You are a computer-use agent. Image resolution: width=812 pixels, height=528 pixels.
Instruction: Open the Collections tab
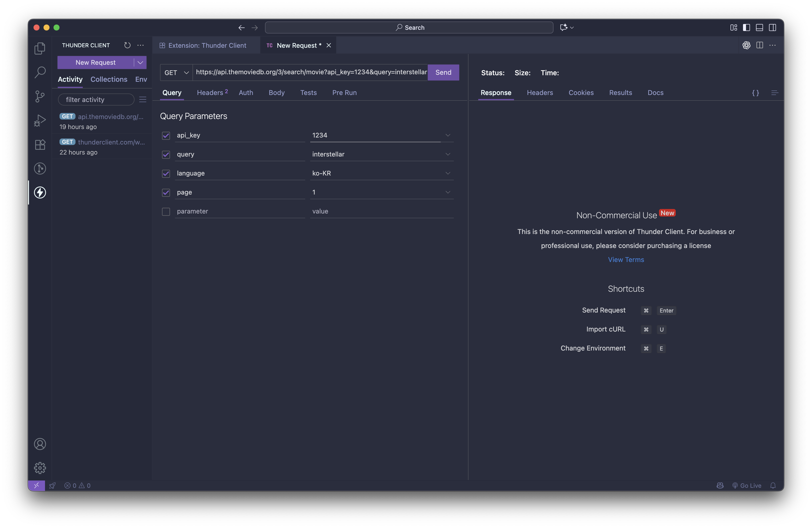[x=109, y=79]
